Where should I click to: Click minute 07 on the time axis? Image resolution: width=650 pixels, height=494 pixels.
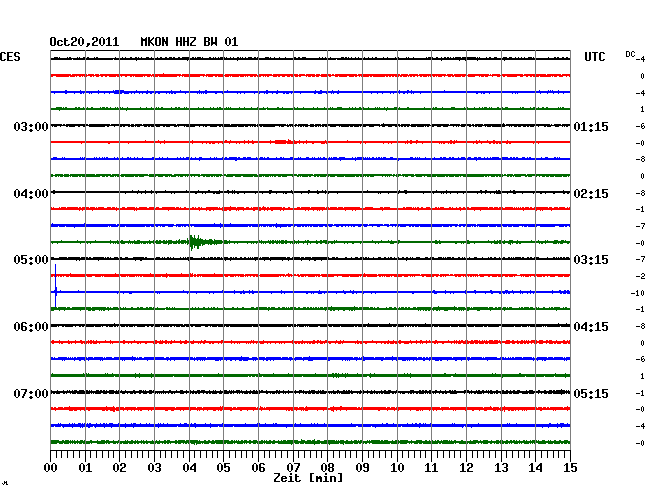coord(293,467)
